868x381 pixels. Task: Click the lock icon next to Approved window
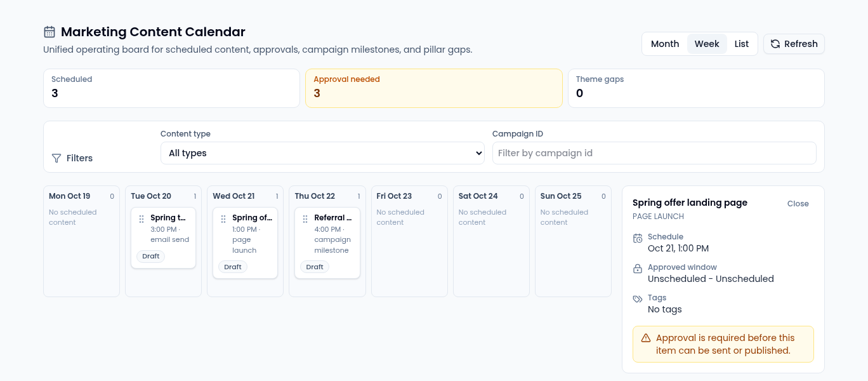click(x=638, y=269)
